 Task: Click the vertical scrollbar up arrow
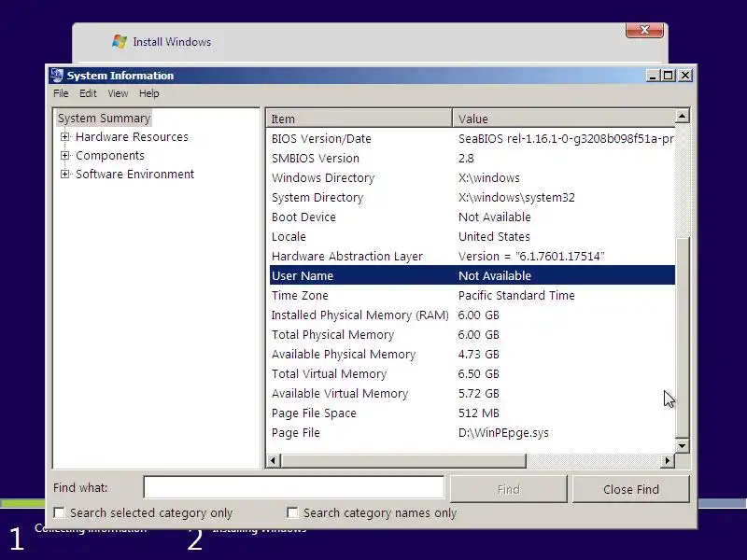coord(683,116)
